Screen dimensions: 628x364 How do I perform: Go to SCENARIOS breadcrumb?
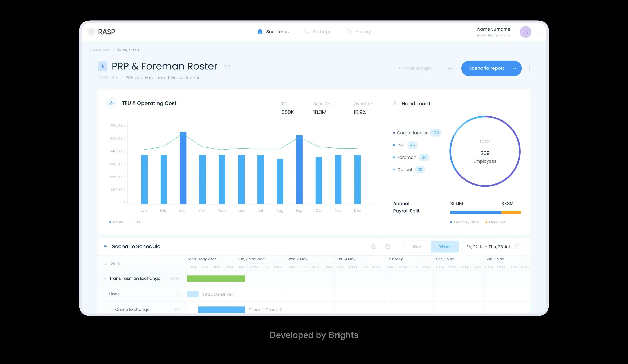(99, 50)
